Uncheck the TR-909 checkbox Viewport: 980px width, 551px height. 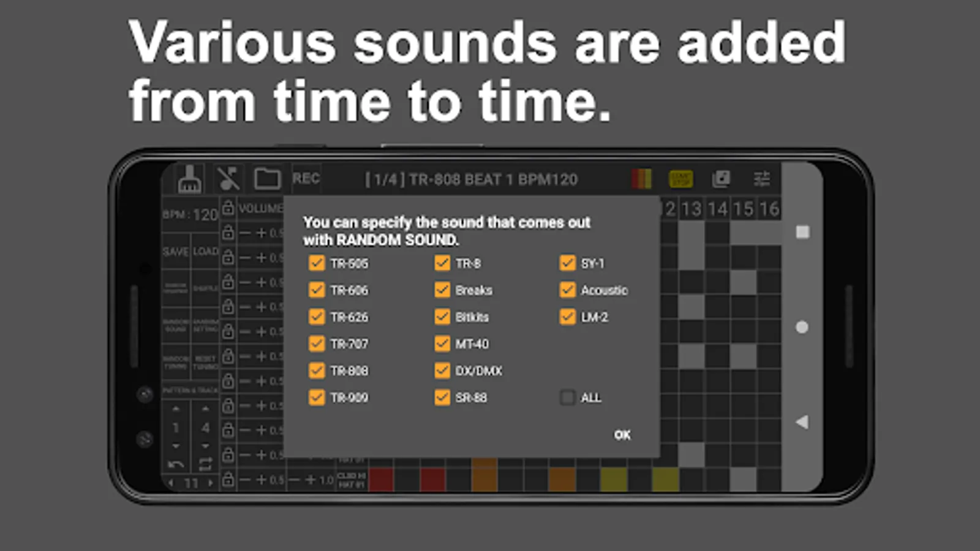point(317,398)
